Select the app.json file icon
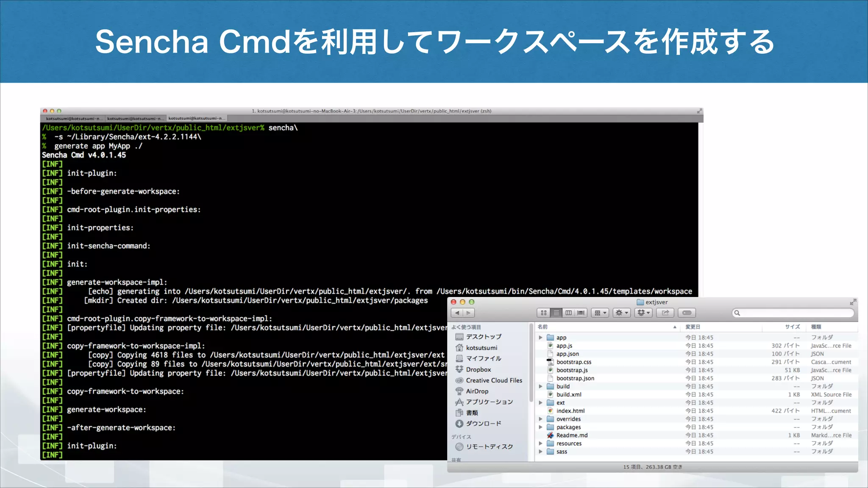The height and width of the screenshot is (488, 868). pyautogui.click(x=550, y=354)
